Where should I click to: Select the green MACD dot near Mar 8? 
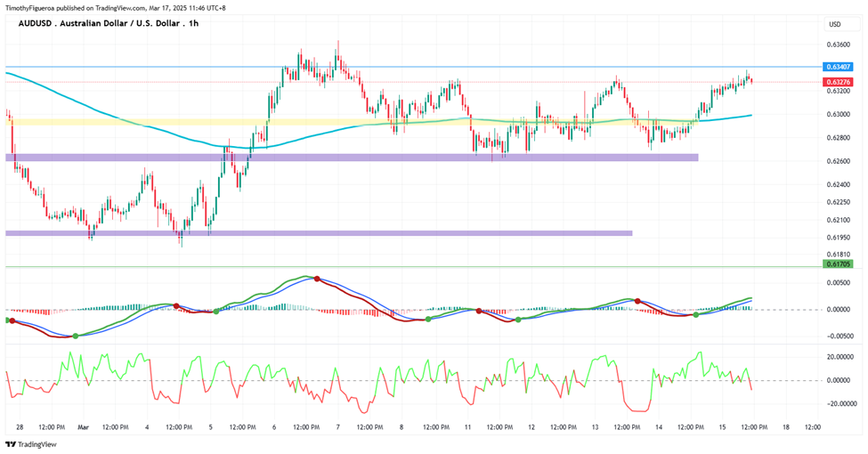(x=428, y=320)
